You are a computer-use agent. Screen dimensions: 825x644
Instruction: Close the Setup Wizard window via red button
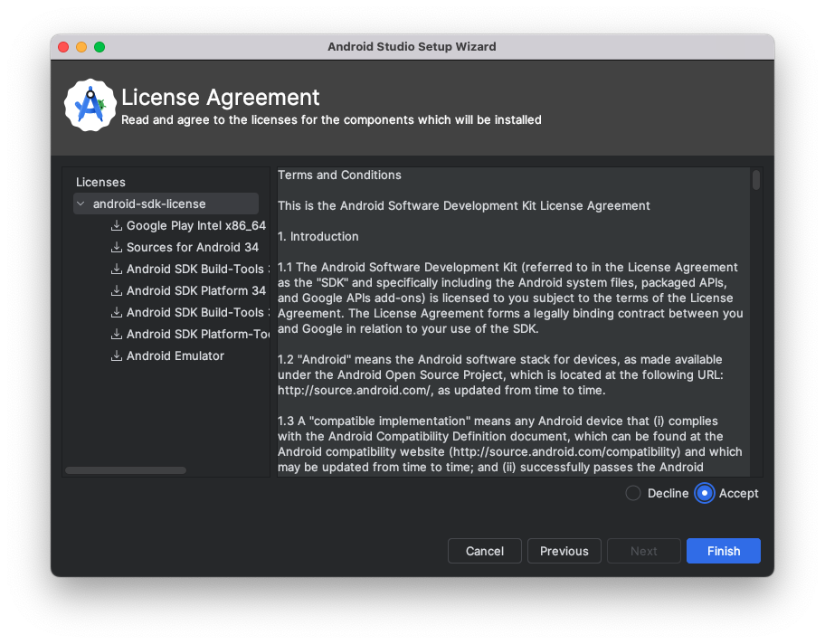click(x=63, y=47)
